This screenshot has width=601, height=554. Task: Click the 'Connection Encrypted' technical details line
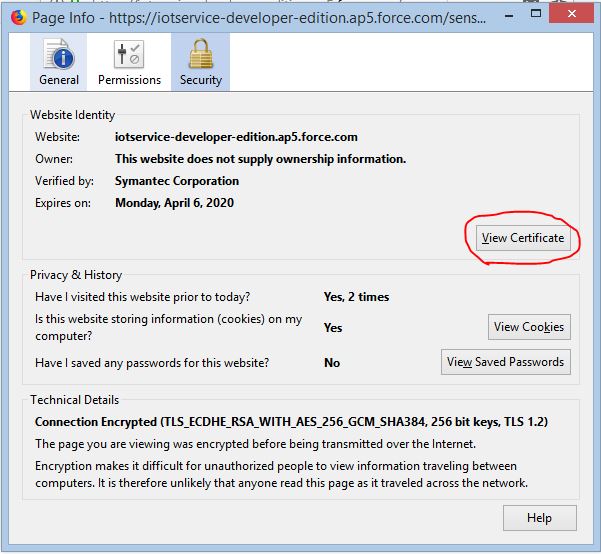pos(291,422)
